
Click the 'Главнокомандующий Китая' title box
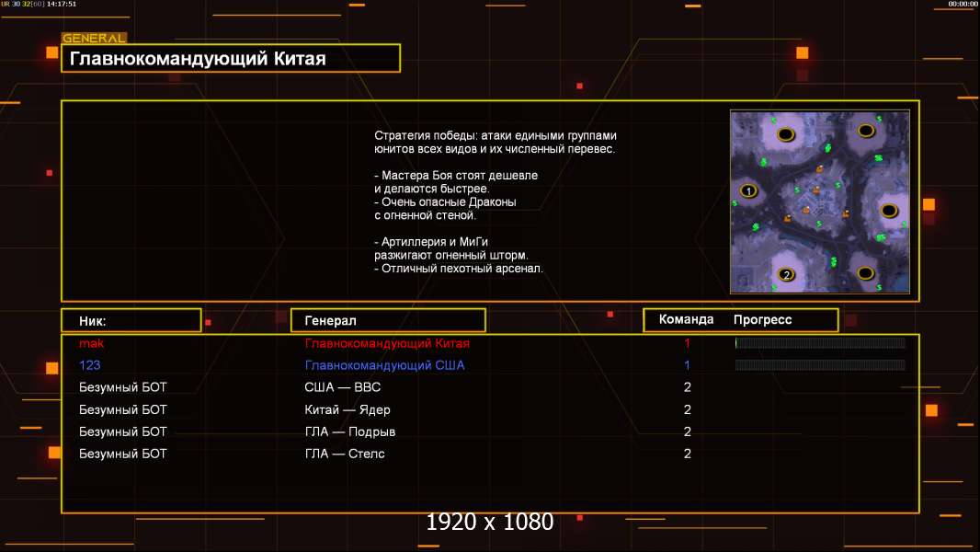click(x=231, y=58)
